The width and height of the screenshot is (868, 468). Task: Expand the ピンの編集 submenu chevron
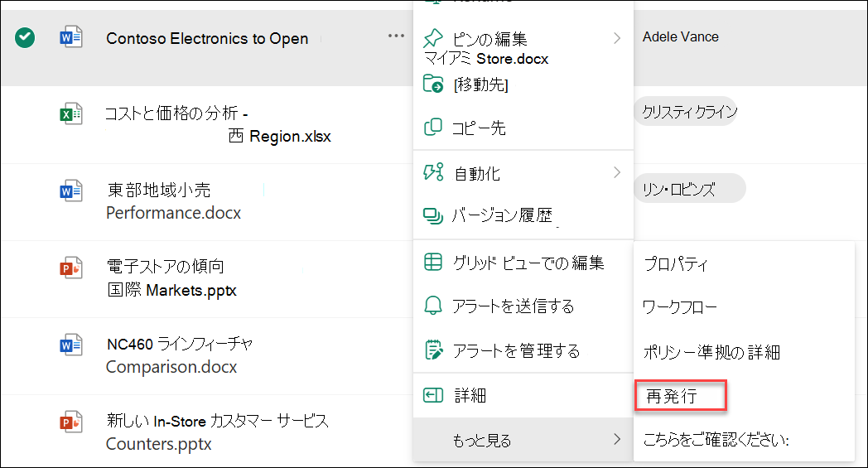pos(617,38)
